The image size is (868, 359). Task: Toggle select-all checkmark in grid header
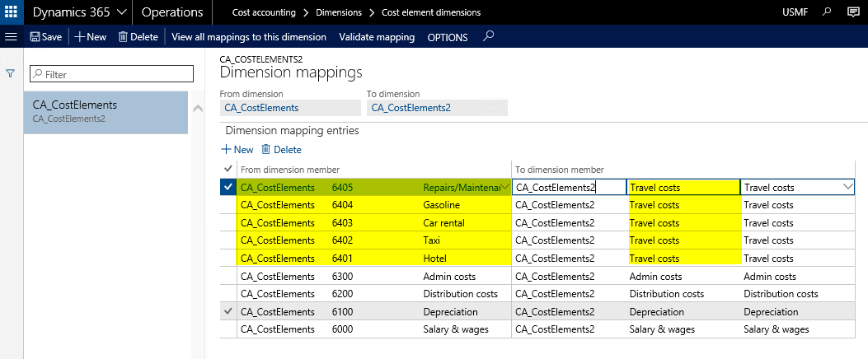pyautogui.click(x=228, y=169)
